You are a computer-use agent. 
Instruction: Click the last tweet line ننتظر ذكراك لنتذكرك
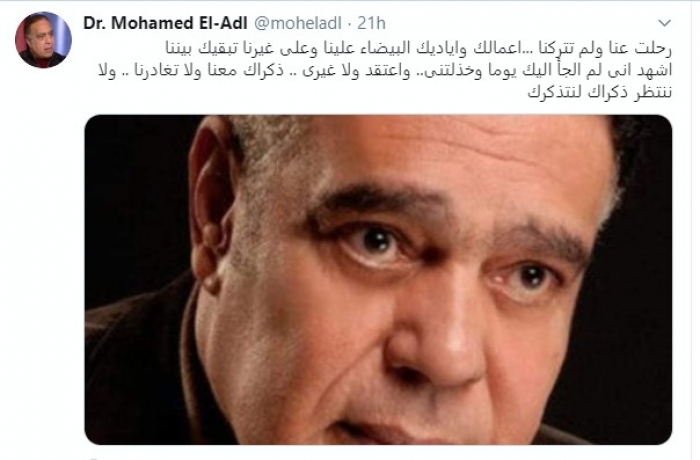click(600, 92)
